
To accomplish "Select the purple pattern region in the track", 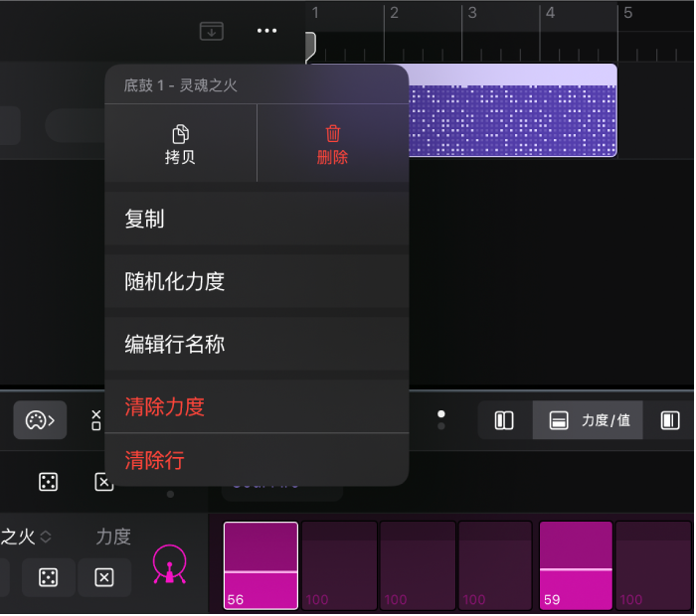I will tap(514, 111).
